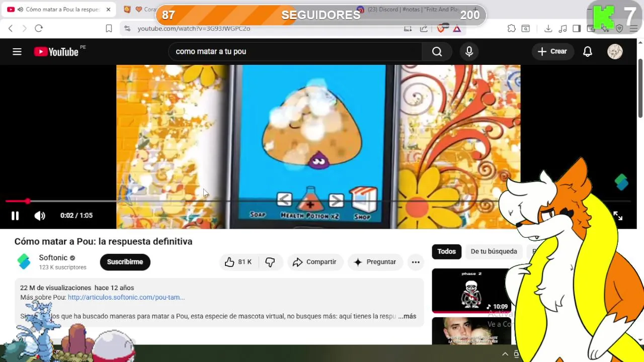Viewport: 644px width, 362px height.
Task: Open the tab search icon
Action: [525, 29]
